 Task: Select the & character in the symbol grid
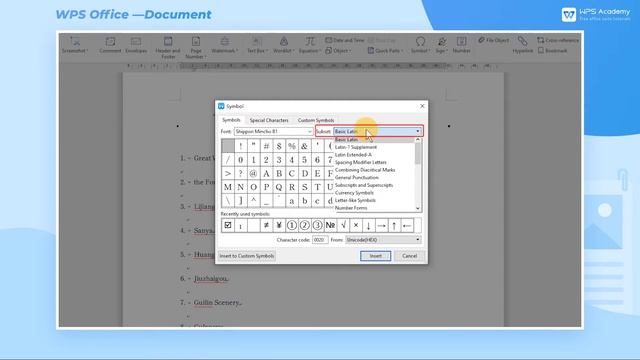tap(304, 146)
